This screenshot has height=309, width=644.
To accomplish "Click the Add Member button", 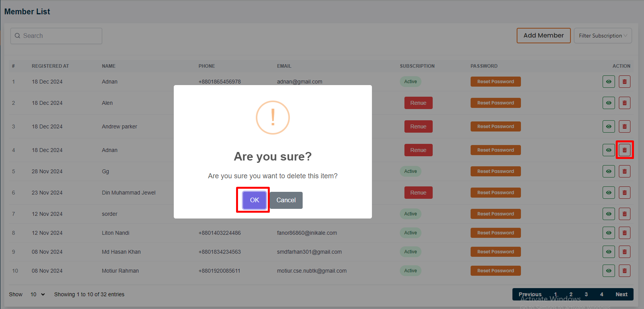I will [543, 36].
